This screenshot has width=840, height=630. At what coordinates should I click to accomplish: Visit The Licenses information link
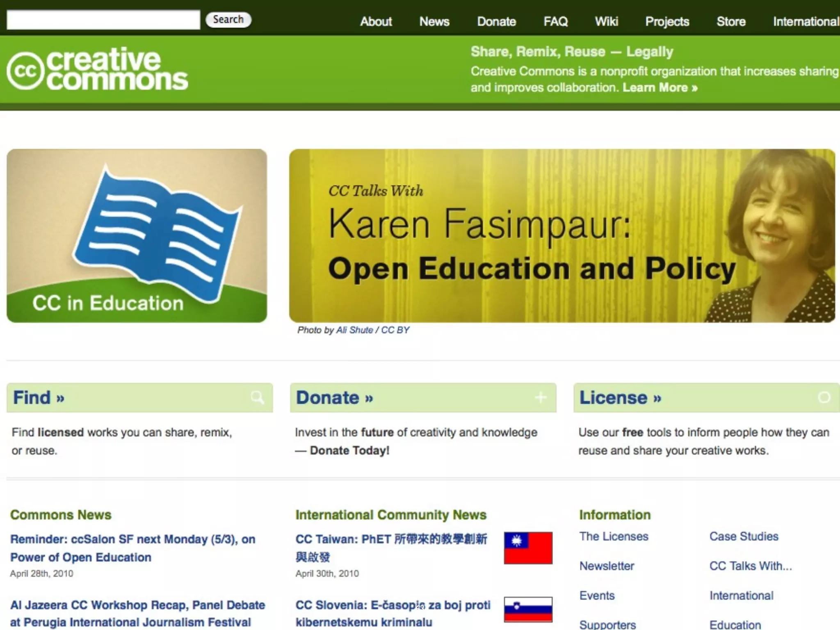click(614, 536)
